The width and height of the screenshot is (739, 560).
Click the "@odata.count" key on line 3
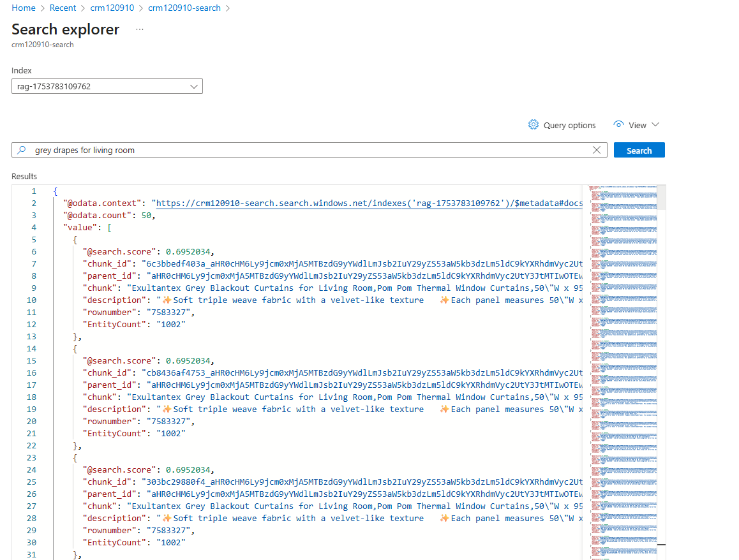(98, 215)
